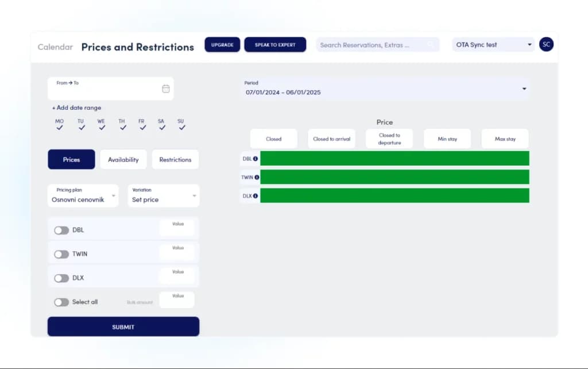
Task: Expand the Period date range dropdown
Action: tap(385, 89)
